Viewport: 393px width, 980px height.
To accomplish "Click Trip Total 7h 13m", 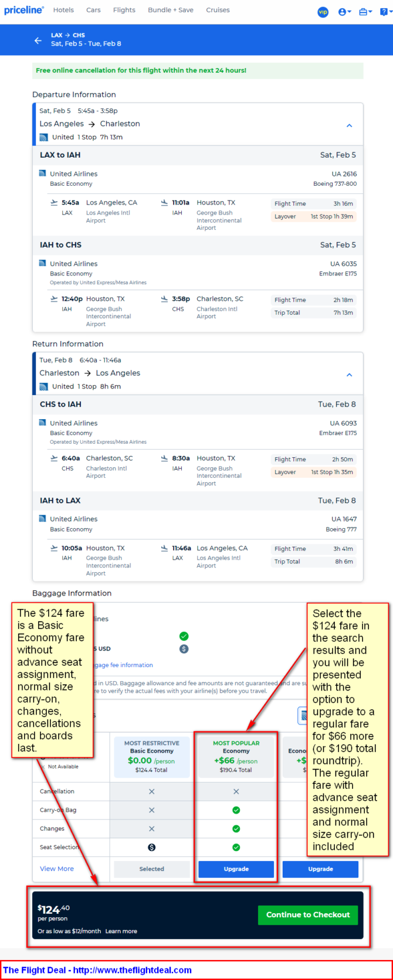I will pos(314,312).
